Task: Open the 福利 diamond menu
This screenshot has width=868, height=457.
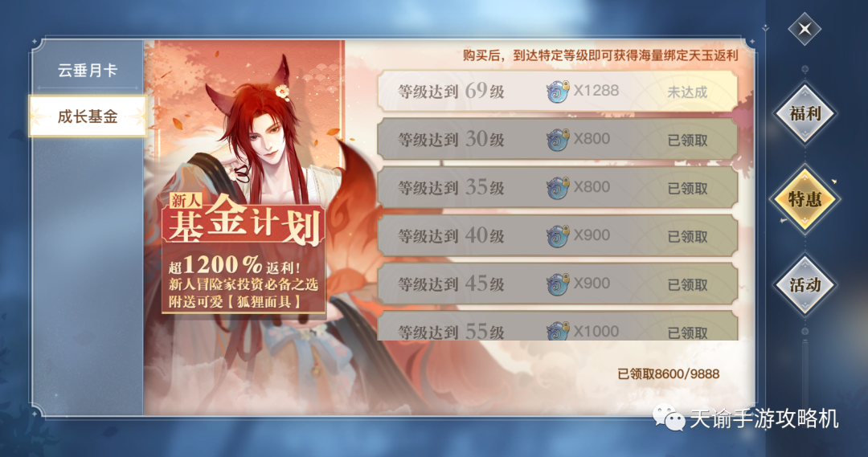Action: pyautogui.click(x=805, y=113)
